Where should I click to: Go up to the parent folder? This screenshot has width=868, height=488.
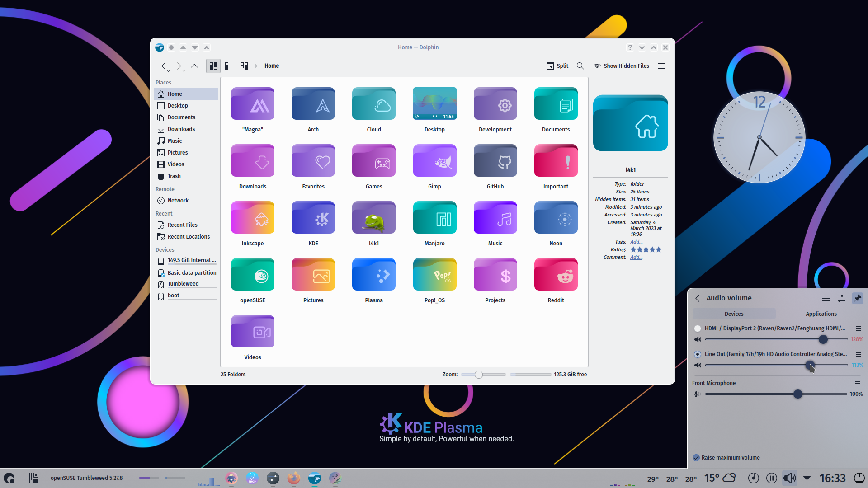click(194, 66)
